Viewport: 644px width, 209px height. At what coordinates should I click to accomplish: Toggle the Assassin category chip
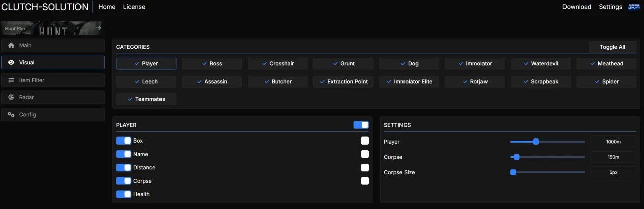[212, 81]
